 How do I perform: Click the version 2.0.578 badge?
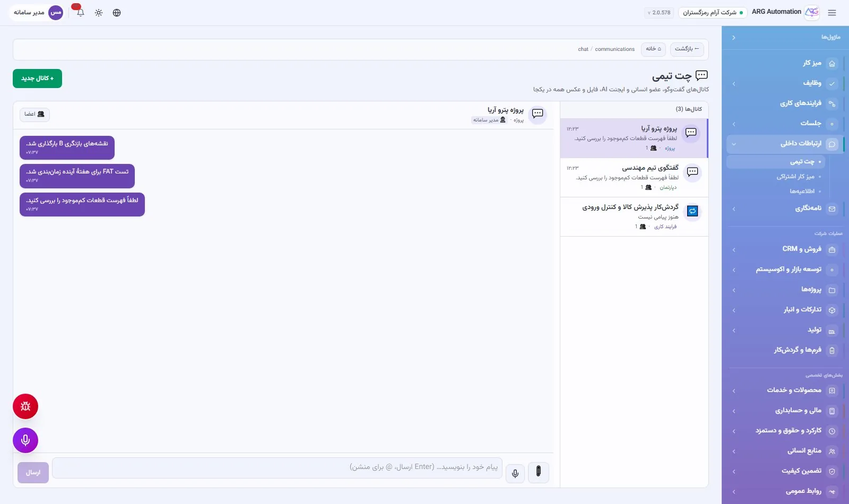[x=659, y=12]
